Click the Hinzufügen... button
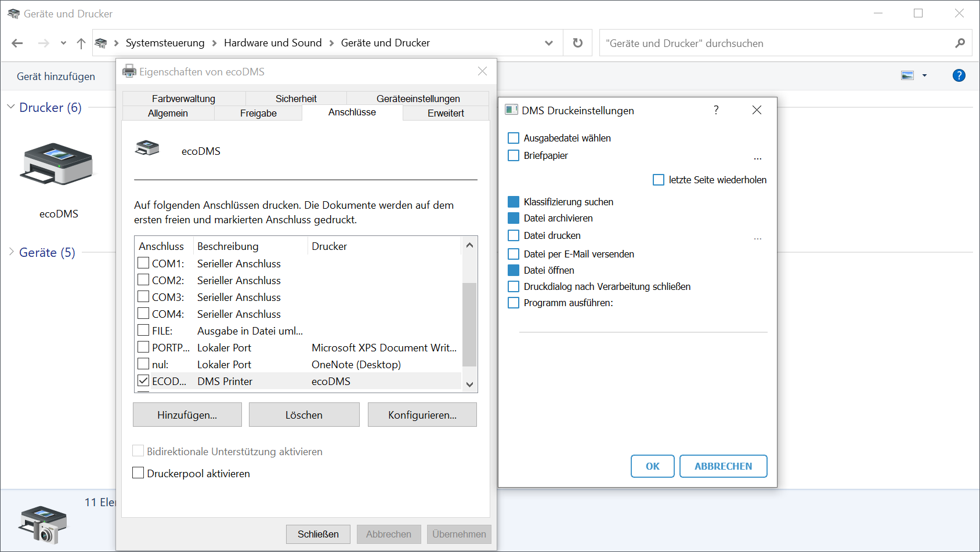980x552 pixels. 187,415
